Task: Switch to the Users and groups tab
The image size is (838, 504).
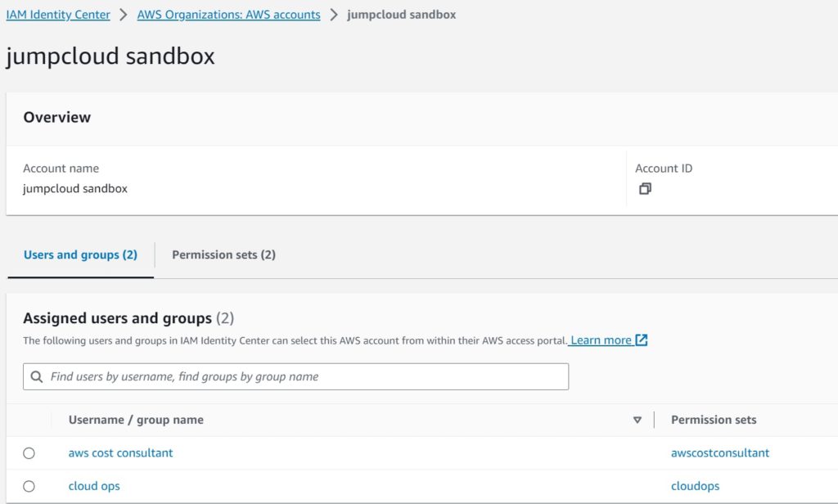Action: [x=80, y=255]
